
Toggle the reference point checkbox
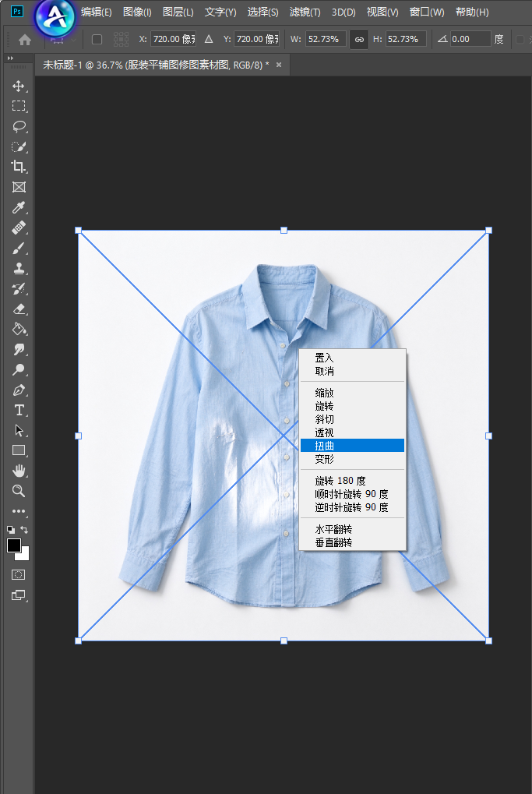coord(97,39)
